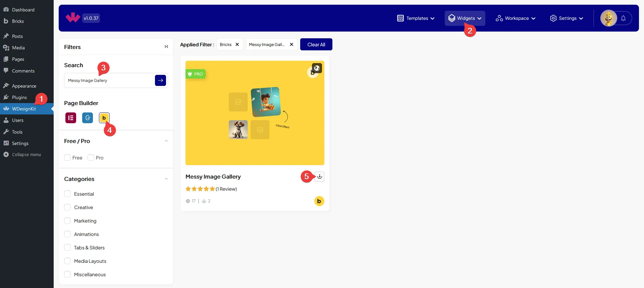
Task: Enable the Pro filter checkbox
Action: (91, 158)
